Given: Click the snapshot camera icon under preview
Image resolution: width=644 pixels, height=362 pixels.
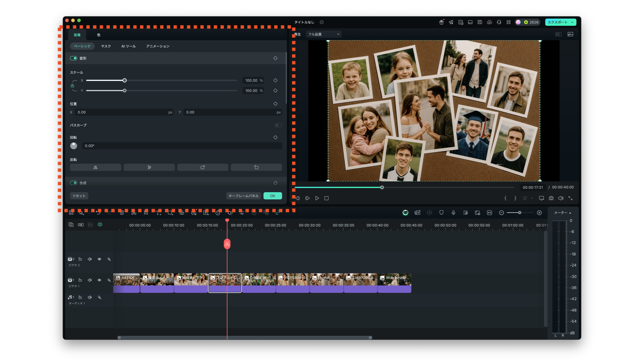Looking at the screenshot, I should pos(551,198).
